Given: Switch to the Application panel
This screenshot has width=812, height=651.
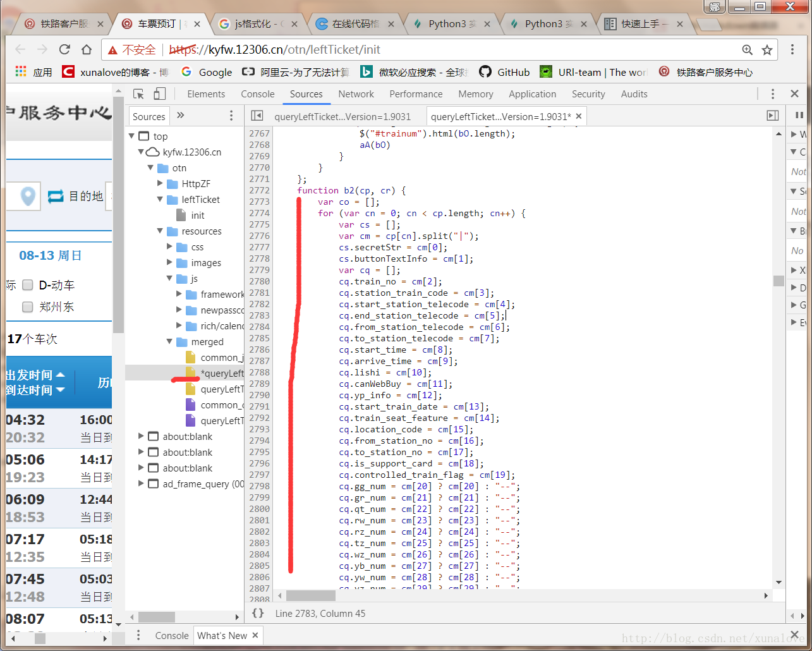Looking at the screenshot, I should [533, 94].
